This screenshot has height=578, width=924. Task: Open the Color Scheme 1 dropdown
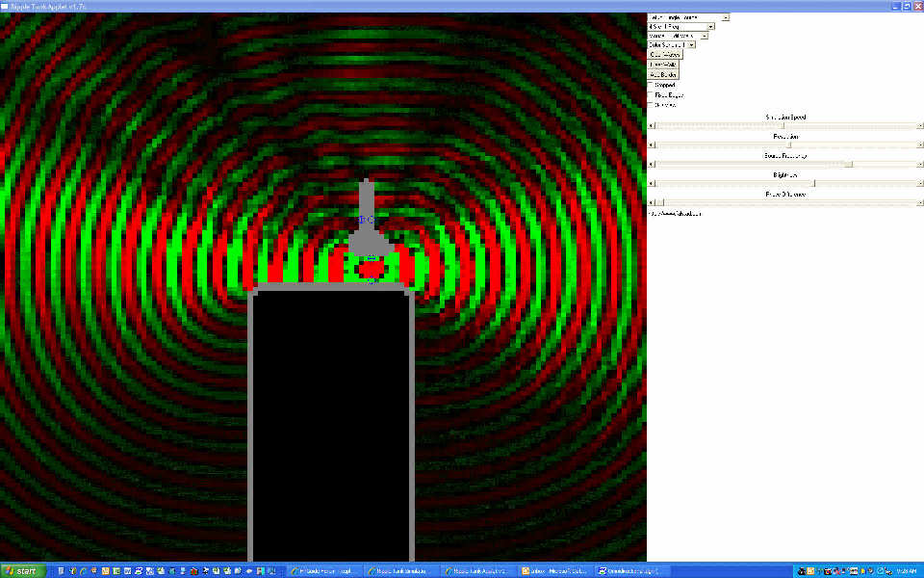click(671, 45)
